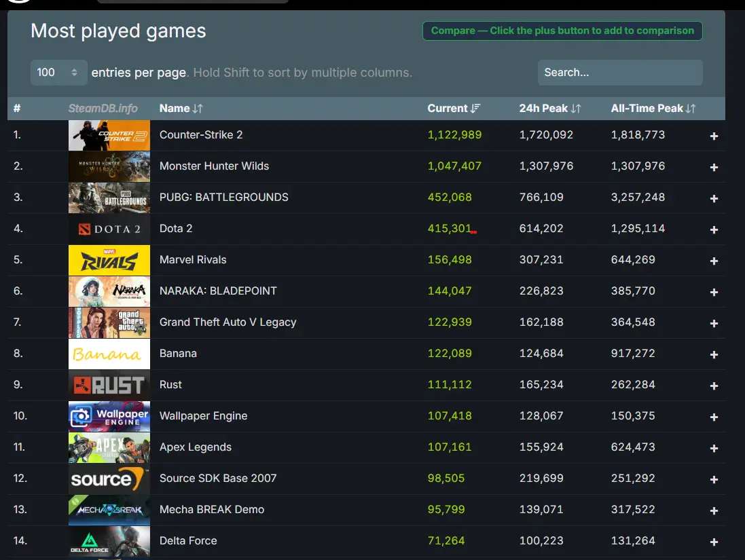
Task: Open Rust logo thumbnail
Action: point(109,385)
